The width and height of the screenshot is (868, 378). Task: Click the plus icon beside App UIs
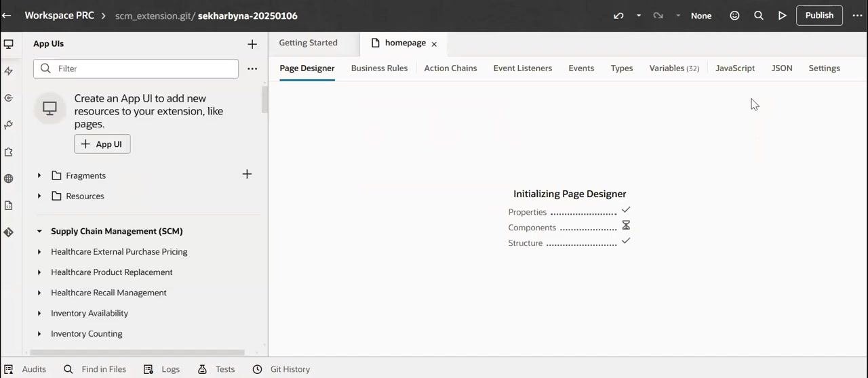click(x=252, y=44)
